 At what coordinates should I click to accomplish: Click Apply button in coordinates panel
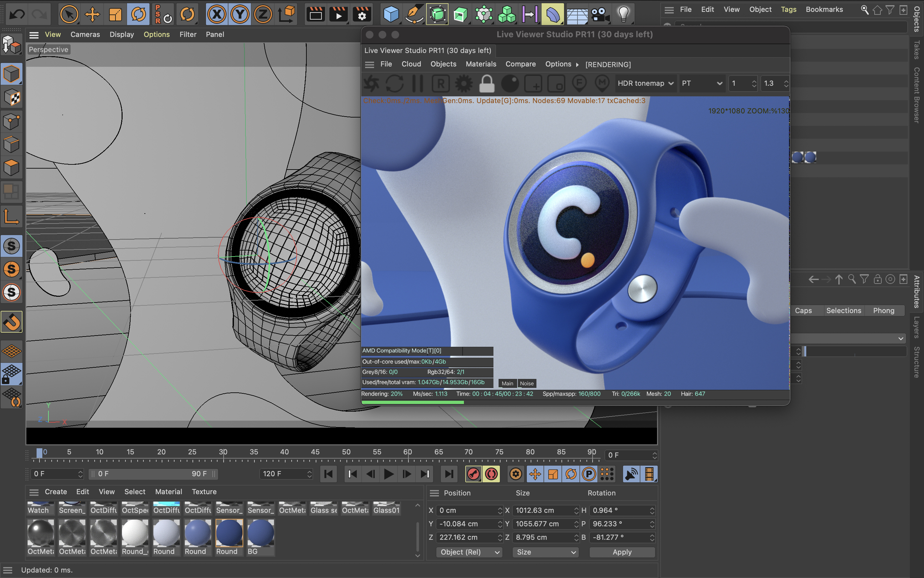tap(622, 552)
